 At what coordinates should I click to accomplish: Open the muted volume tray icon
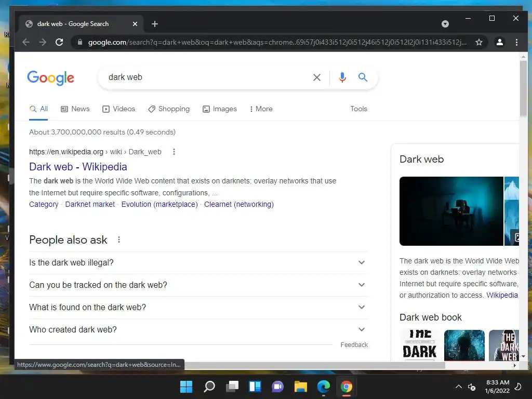coord(472,387)
